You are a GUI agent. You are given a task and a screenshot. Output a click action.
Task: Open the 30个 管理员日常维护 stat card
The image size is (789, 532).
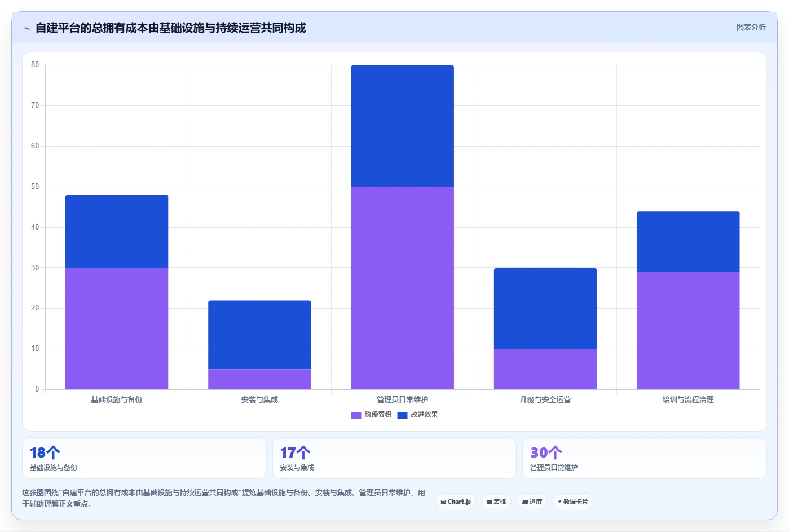coord(645,458)
